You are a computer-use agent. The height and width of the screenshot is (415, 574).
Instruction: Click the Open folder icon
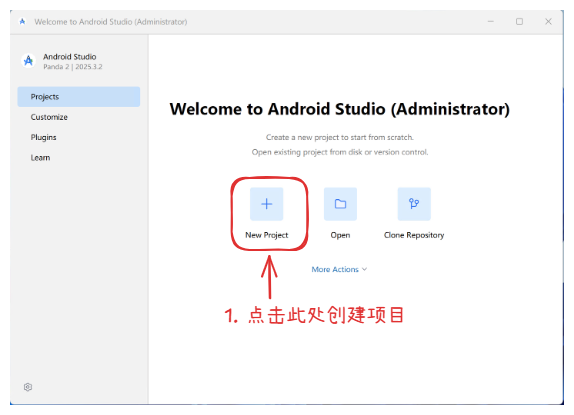[340, 204]
